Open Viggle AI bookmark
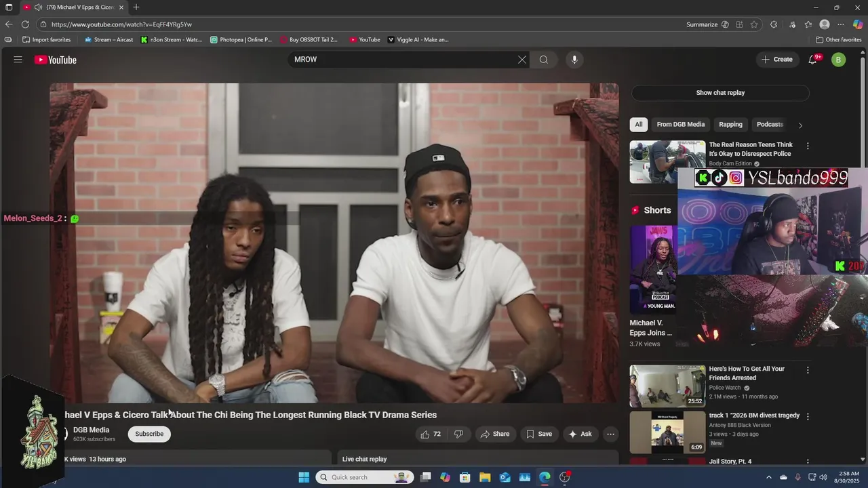 click(x=418, y=39)
